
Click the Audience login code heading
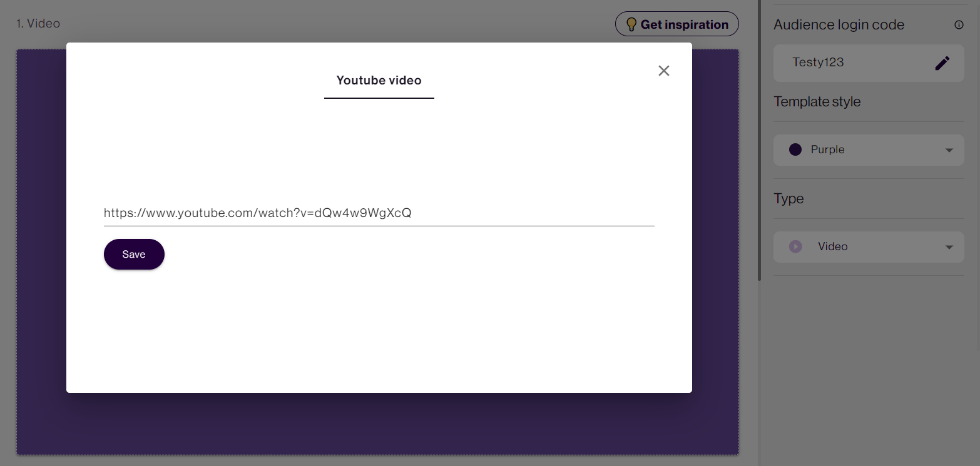click(x=839, y=25)
